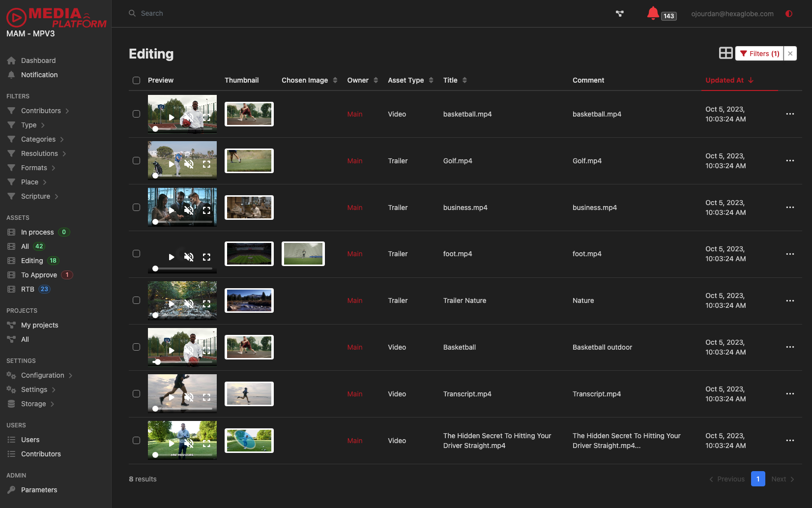Open row actions menu for Golf.mp4
Viewport: 812px width, 508px height.
point(790,161)
